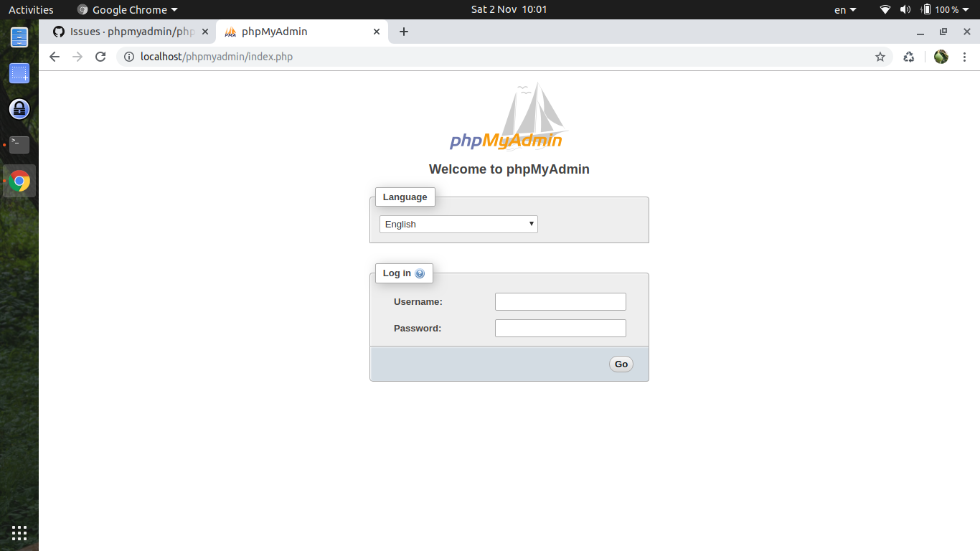The image size is (980, 551).
Task: Open site information icon in address bar
Action: [128, 57]
